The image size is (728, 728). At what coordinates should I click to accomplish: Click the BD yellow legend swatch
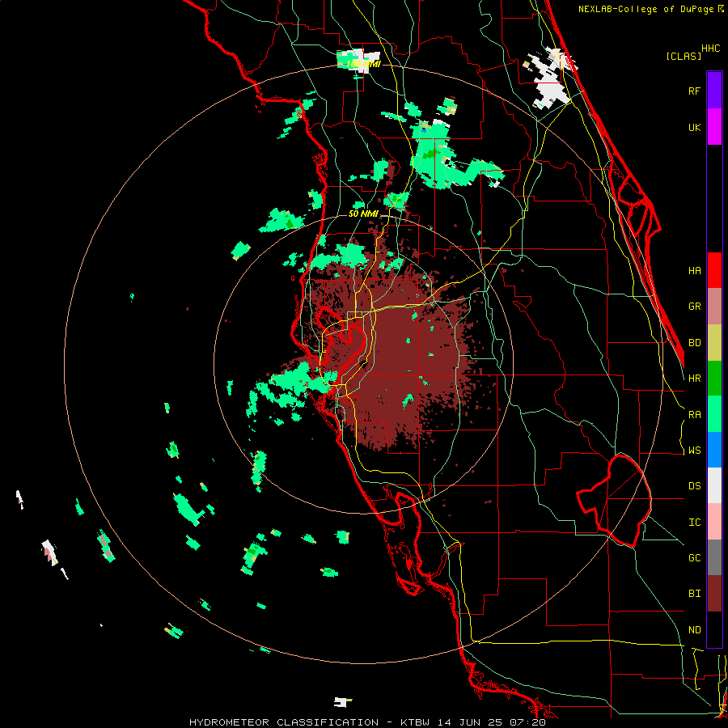point(714,343)
